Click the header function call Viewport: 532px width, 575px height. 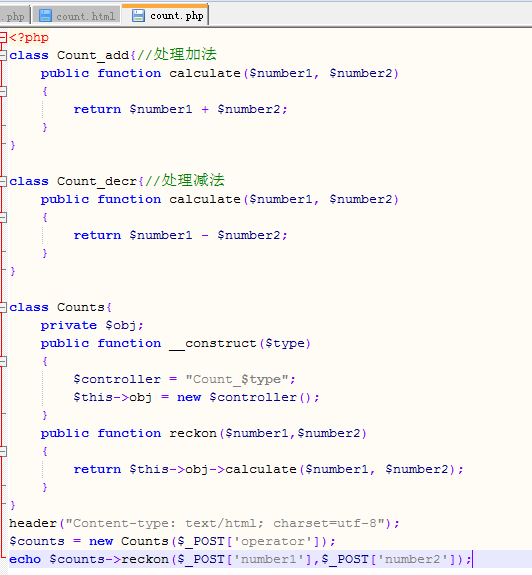[x=33, y=523]
